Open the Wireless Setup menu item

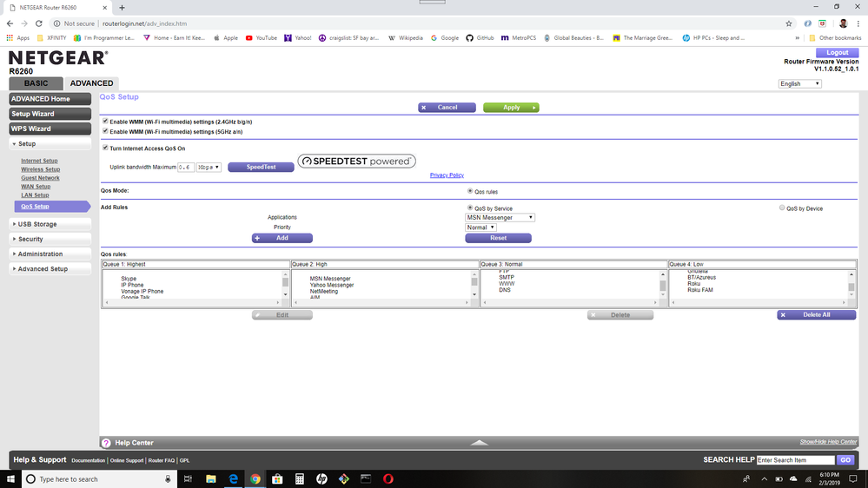click(x=40, y=169)
